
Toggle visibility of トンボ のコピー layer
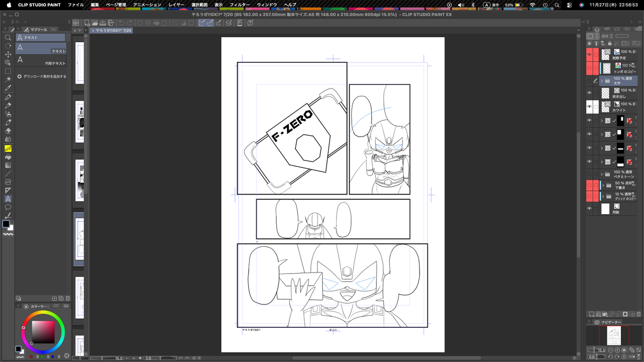click(x=590, y=68)
